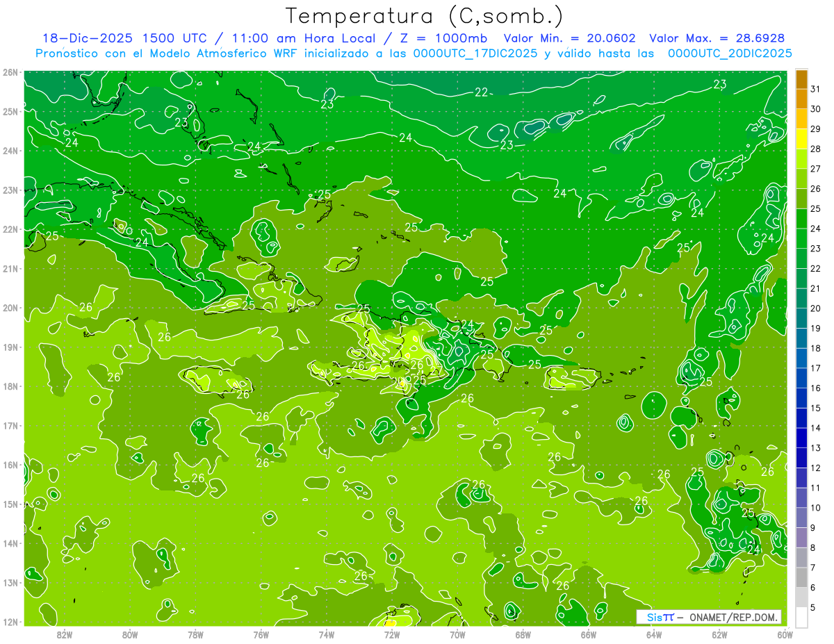This screenshot has width=834, height=644.
Task: Click the 72W longitude axis label
Action: 392,634
